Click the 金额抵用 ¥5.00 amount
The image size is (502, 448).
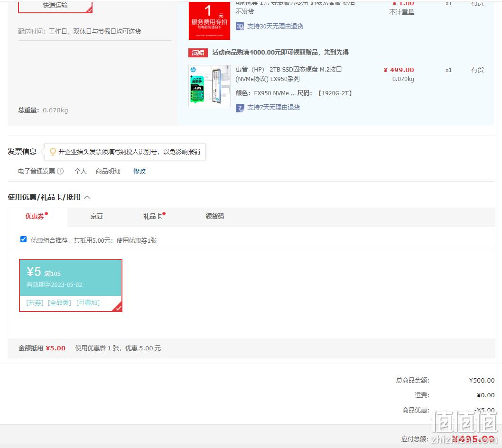tap(56, 348)
